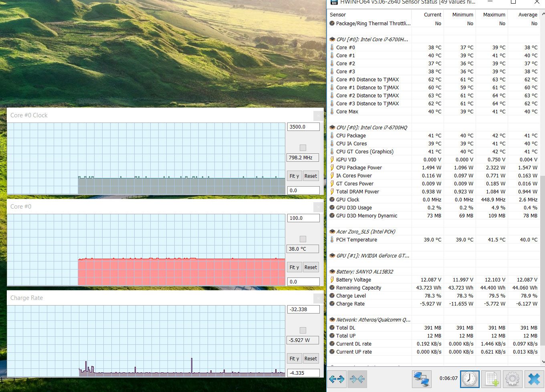Start logging with the spreadsheet-plus icon
Image resolution: width=545 pixels, height=392 pixels.
[491, 378]
